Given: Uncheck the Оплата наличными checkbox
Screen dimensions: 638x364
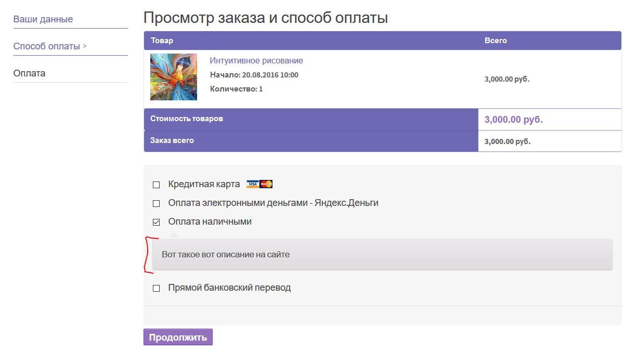Looking at the screenshot, I should [x=156, y=223].
